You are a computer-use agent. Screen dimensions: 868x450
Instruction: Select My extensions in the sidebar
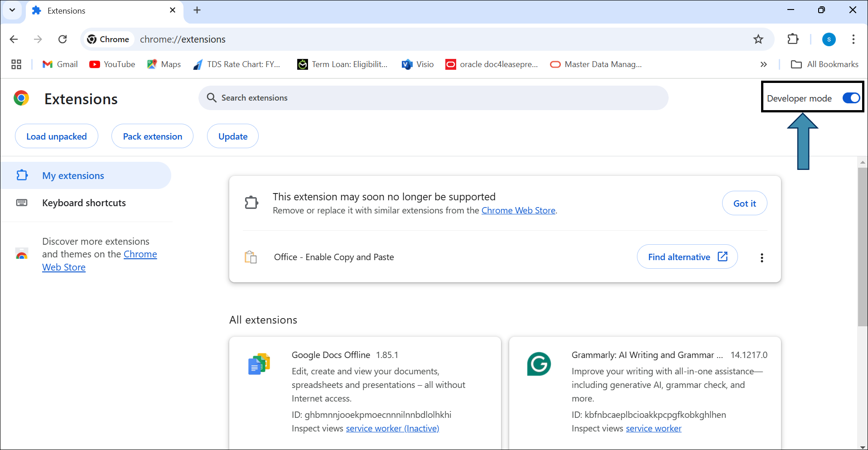[73, 176]
